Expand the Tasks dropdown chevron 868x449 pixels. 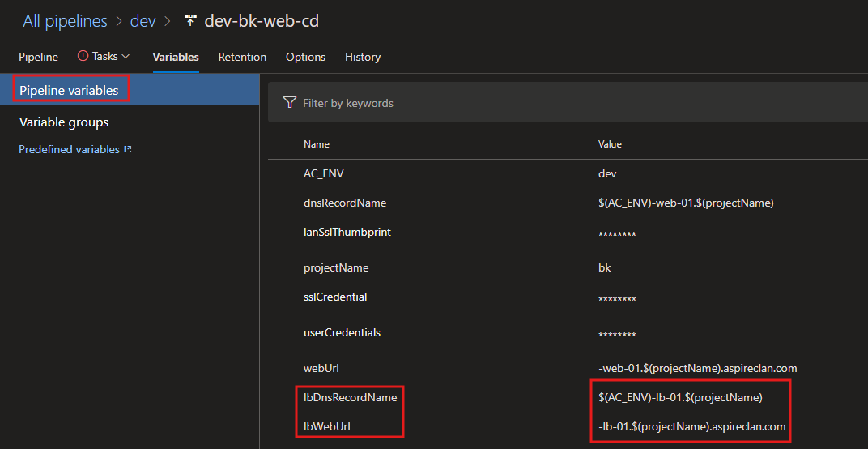[x=126, y=57]
